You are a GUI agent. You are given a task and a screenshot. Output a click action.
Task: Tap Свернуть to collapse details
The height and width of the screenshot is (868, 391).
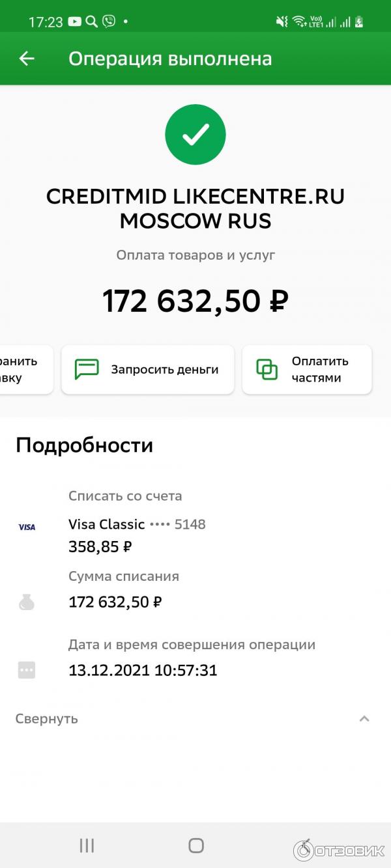point(47,719)
